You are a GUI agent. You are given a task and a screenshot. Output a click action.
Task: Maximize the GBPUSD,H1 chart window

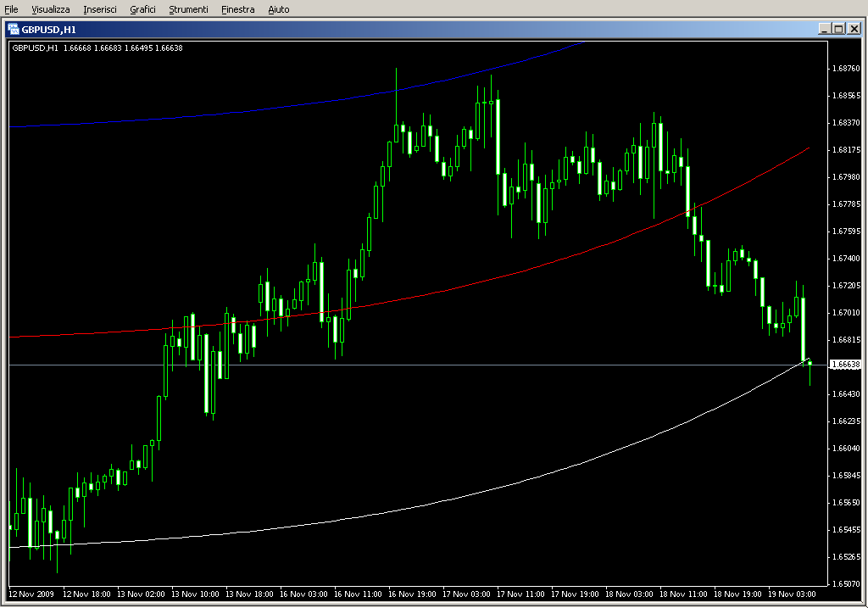pos(839,29)
